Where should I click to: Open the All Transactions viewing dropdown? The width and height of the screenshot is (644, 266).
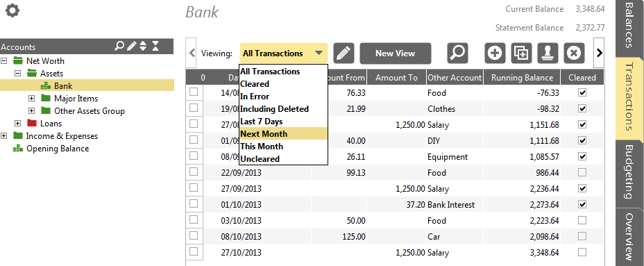point(283,53)
